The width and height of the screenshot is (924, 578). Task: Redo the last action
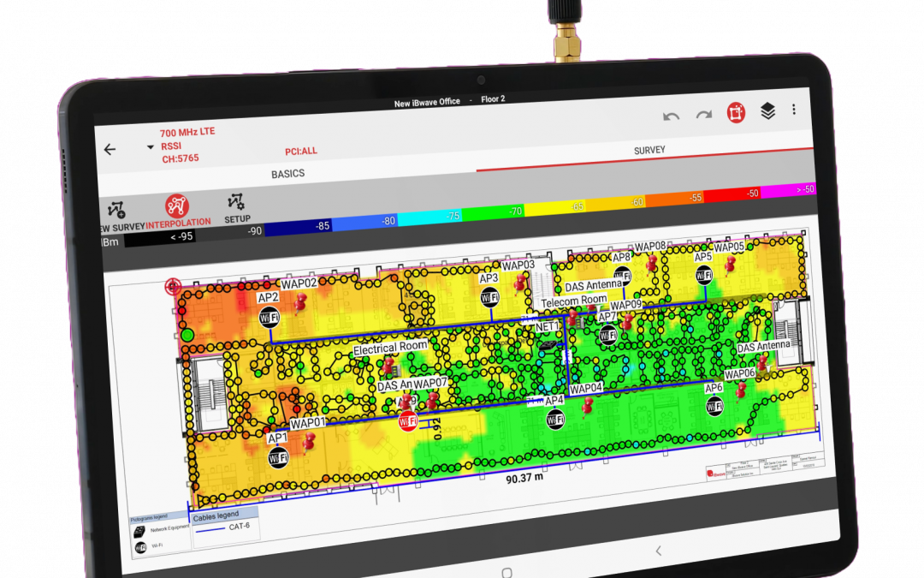point(703,115)
